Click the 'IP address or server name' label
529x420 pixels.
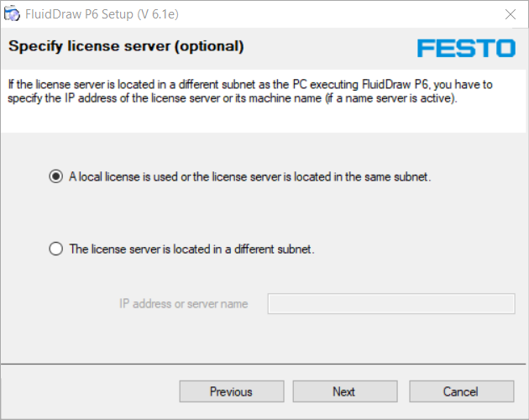coord(184,304)
